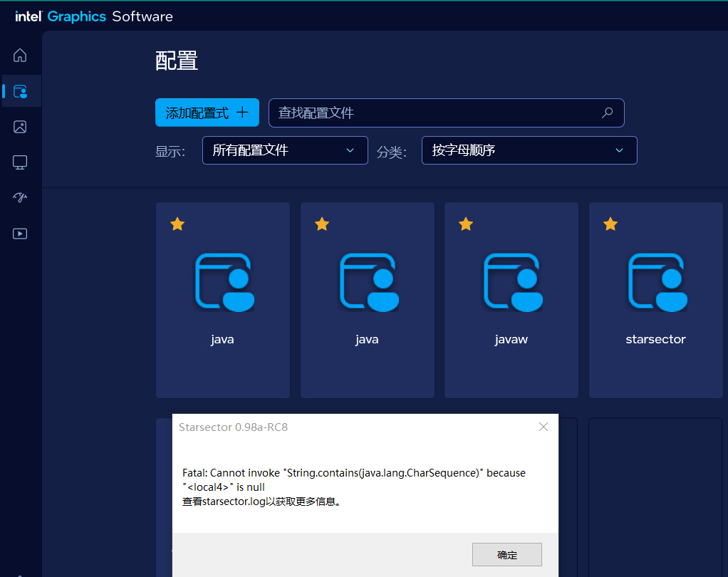Viewport: 728px width, 577px height.
Task: Click the 'starsector' profile name text
Action: [655, 339]
